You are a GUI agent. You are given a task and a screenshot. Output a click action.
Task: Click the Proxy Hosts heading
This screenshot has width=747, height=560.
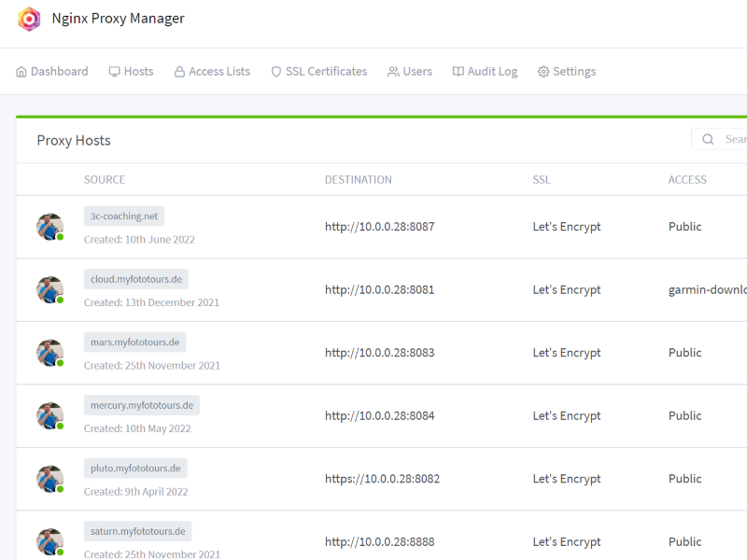pyautogui.click(x=74, y=141)
